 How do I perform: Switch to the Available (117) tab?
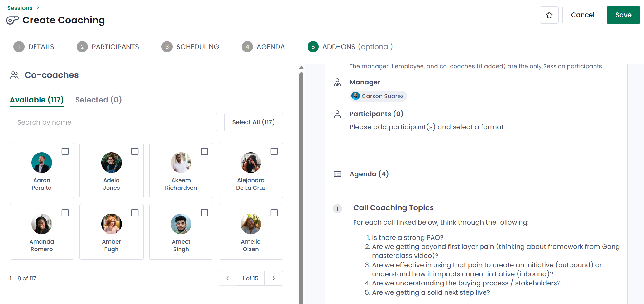pyautogui.click(x=37, y=100)
